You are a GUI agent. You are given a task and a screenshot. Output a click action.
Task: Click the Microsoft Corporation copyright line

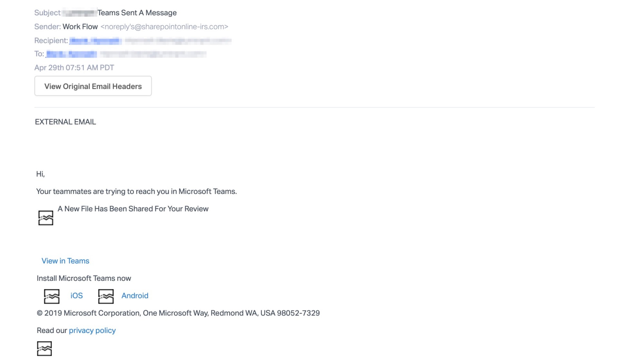178,313
